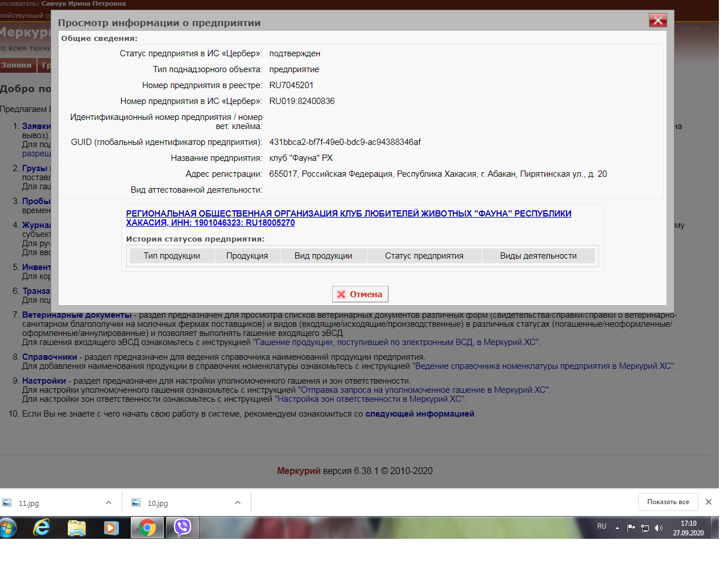This screenshot has height=582, width=728.
Task: Select the registration address text
Action: [x=438, y=174]
